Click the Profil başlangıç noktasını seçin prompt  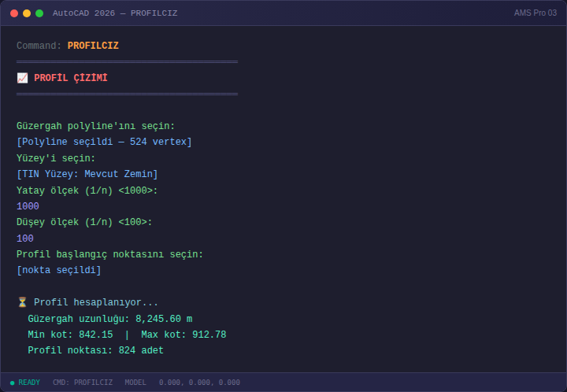pyautogui.click(x=110, y=254)
